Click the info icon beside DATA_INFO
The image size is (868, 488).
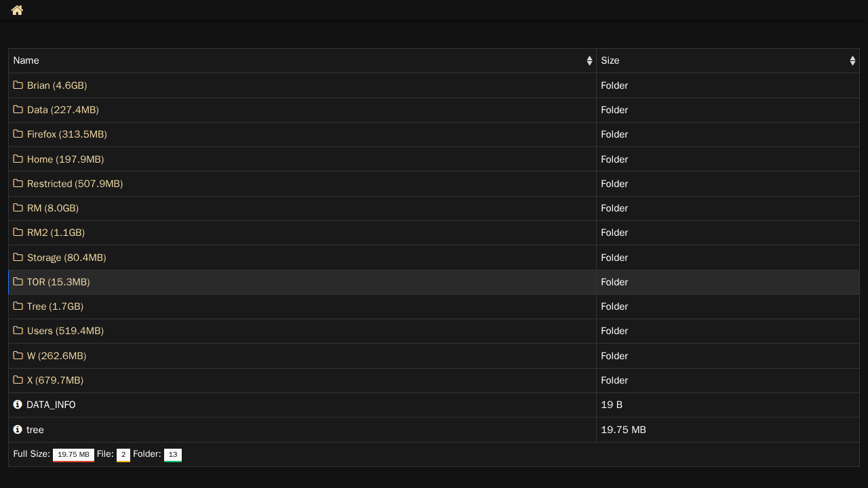(x=18, y=404)
